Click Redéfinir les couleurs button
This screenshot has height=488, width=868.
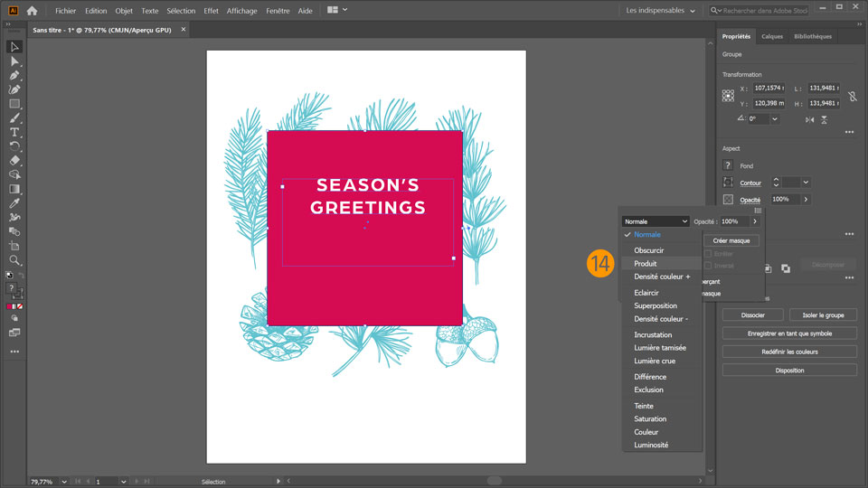(789, 352)
